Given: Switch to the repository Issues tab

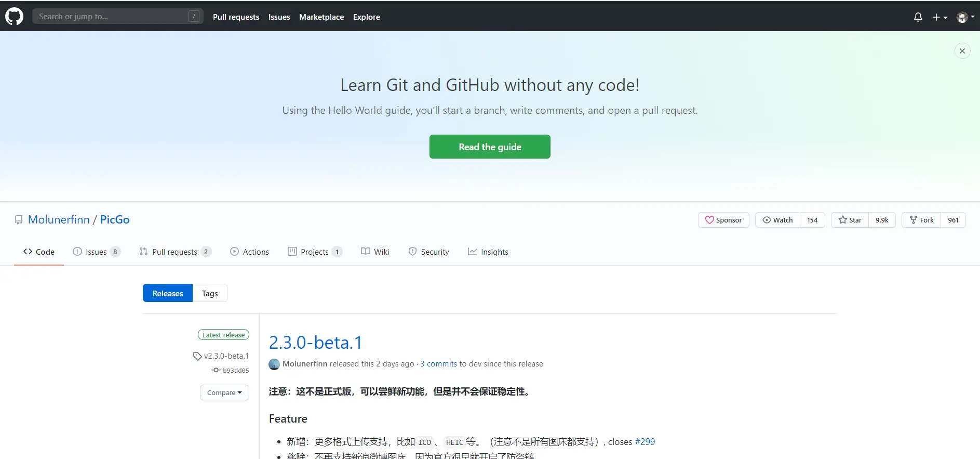Looking at the screenshot, I should point(97,252).
